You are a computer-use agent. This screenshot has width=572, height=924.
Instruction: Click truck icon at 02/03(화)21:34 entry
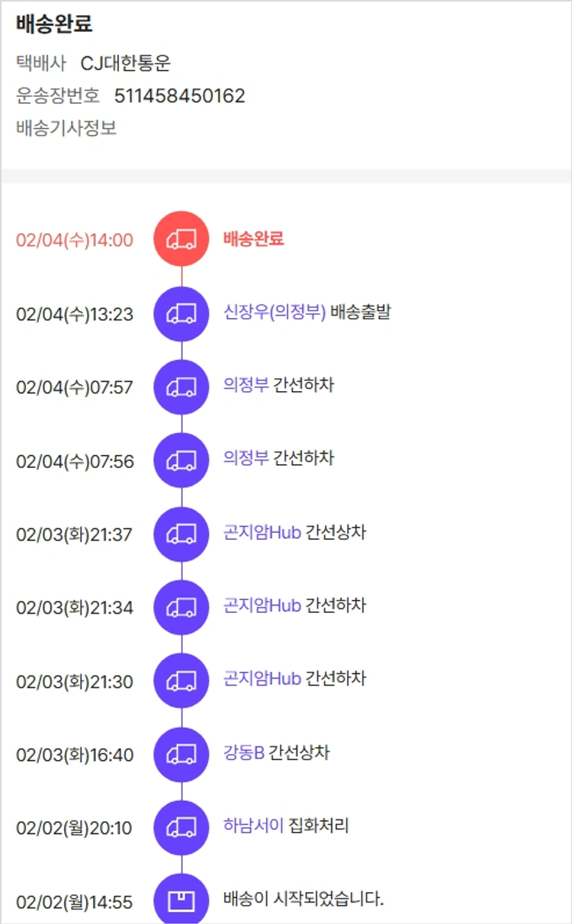pyautogui.click(x=182, y=607)
